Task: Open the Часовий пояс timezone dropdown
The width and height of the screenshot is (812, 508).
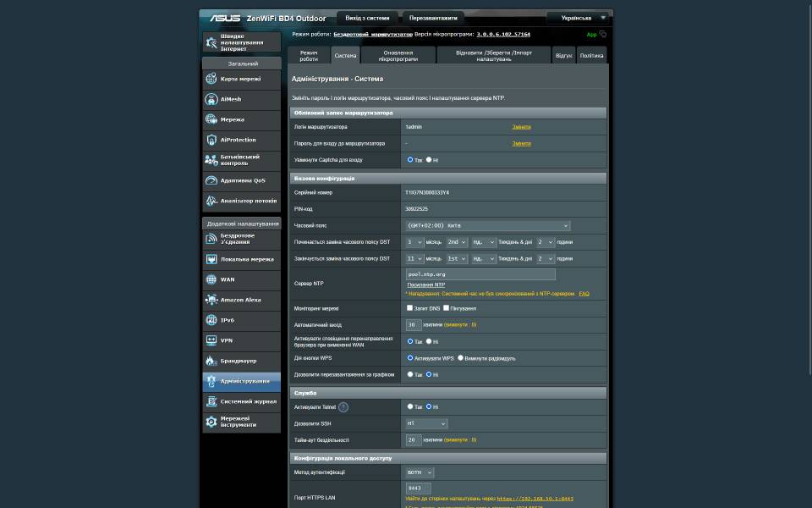Action: (x=488, y=226)
